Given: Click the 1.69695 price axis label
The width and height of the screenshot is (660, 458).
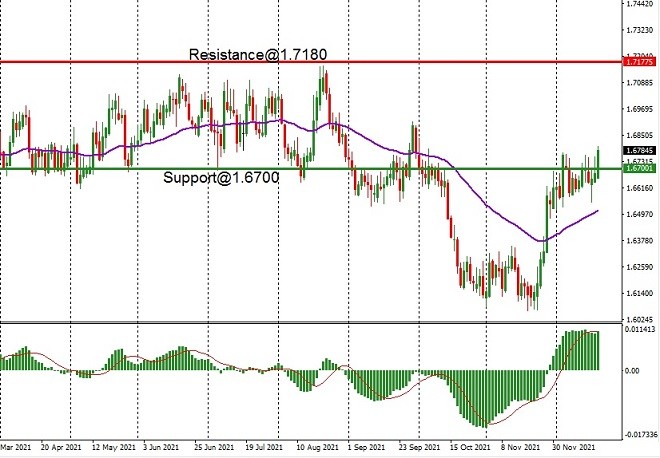Looking at the screenshot, I should pos(639,109).
